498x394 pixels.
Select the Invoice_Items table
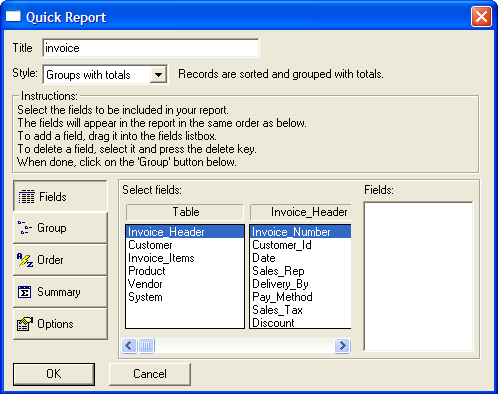coord(185,258)
